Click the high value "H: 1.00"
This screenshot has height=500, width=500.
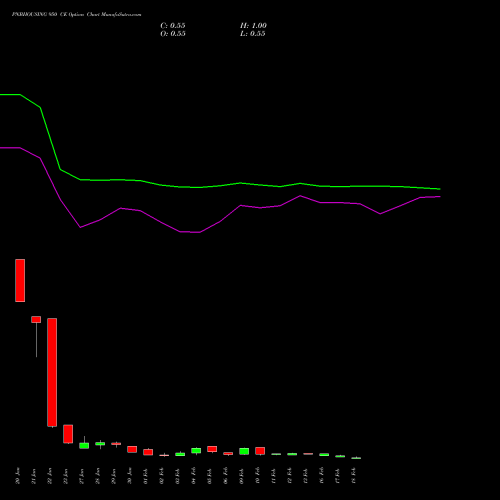tap(253, 26)
